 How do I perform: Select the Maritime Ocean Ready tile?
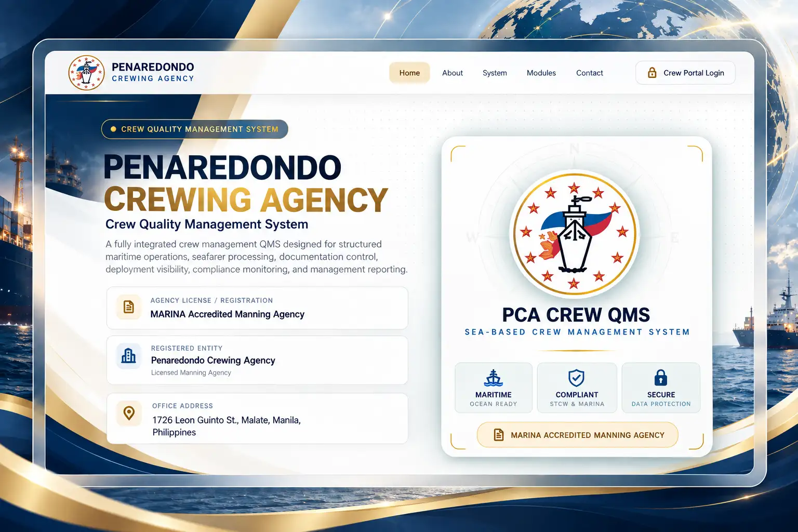click(x=494, y=388)
